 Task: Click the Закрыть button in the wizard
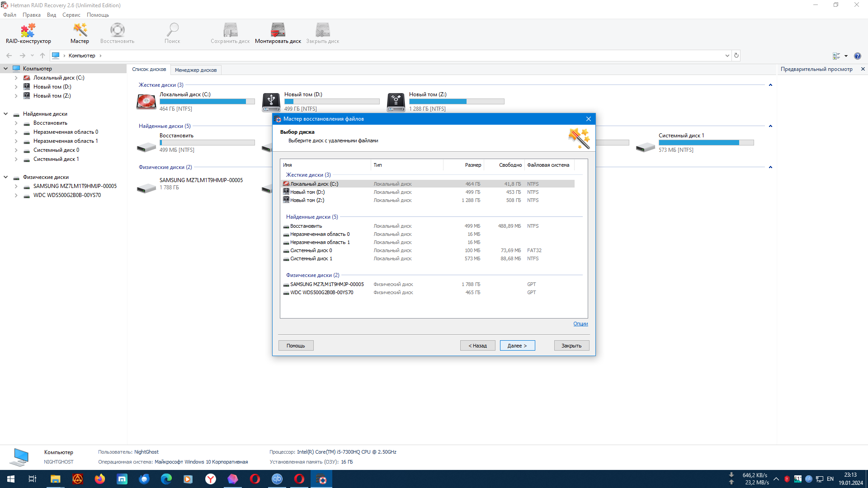pyautogui.click(x=571, y=346)
